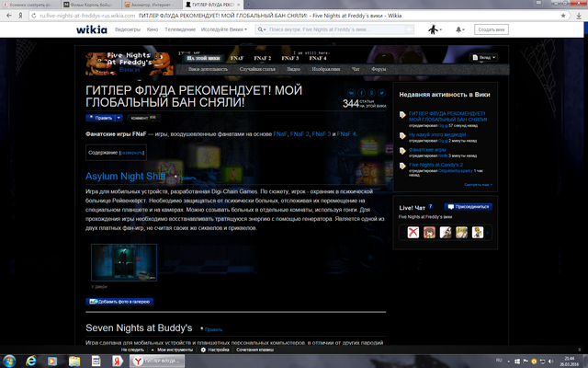Open browser downloads arrow
Viewport: 588px width, 368px height.
(x=578, y=16)
